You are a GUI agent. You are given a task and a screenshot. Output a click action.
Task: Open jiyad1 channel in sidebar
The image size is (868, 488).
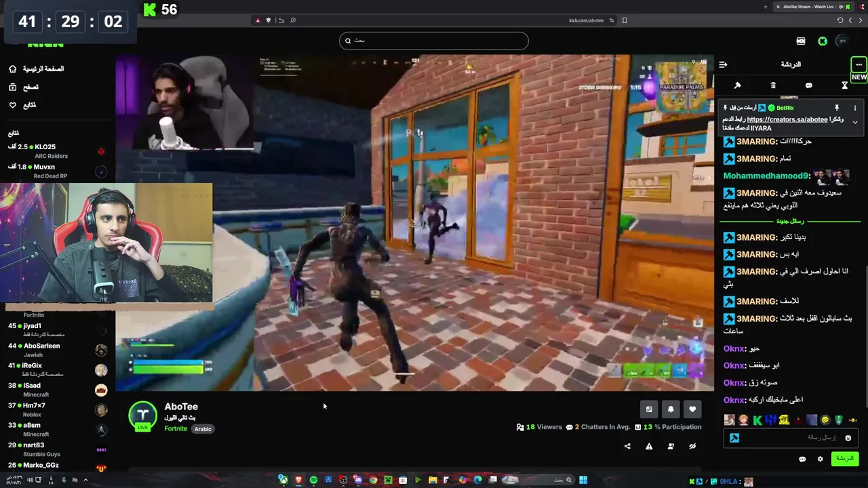tap(58, 330)
